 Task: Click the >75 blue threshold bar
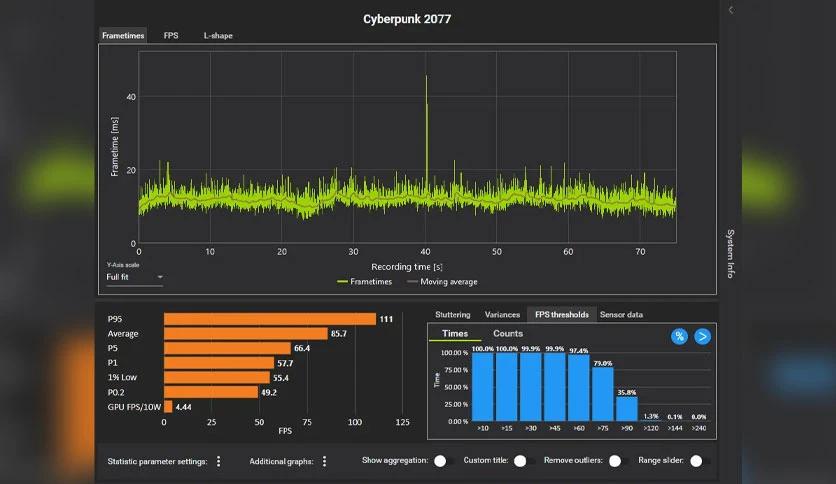[602, 394]
